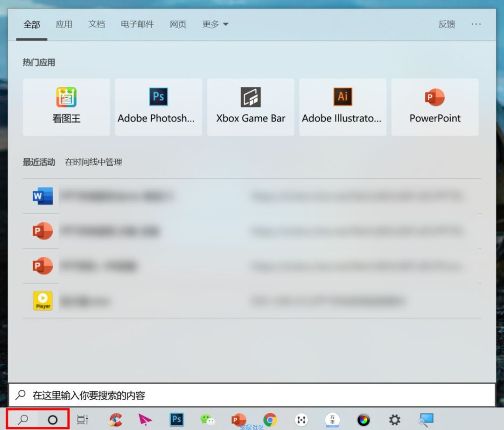Screen dimensions: 504x430
Task: Click the 最近活动 heading
Action: tap(39, 162)
